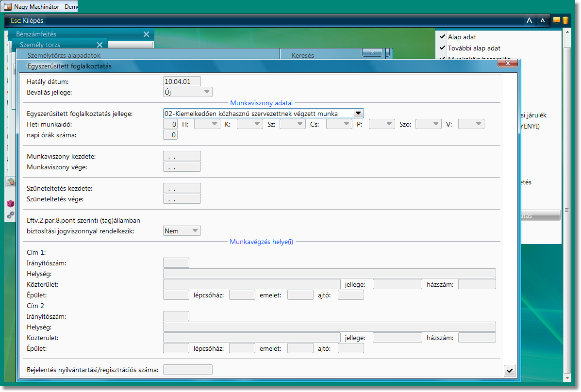Click the right vertical scrollbar thumb
This screenshot has width=581, height=392.
(567, 210)
